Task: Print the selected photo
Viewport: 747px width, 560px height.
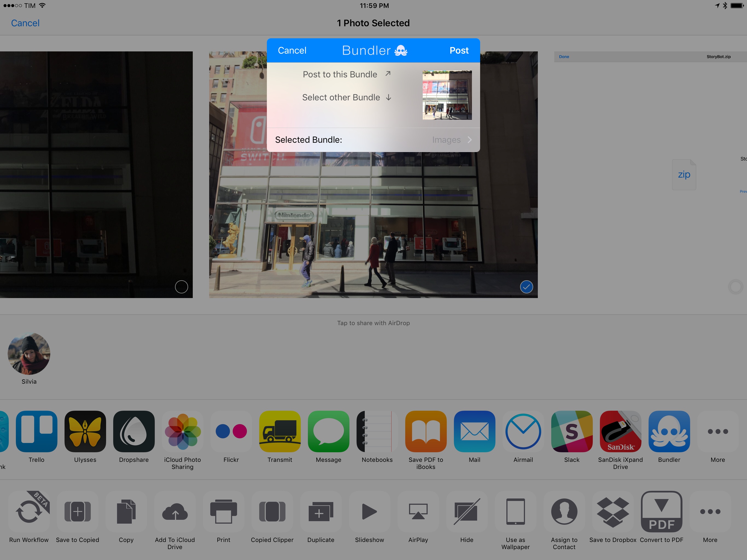Action: click(x=224, y=511)
